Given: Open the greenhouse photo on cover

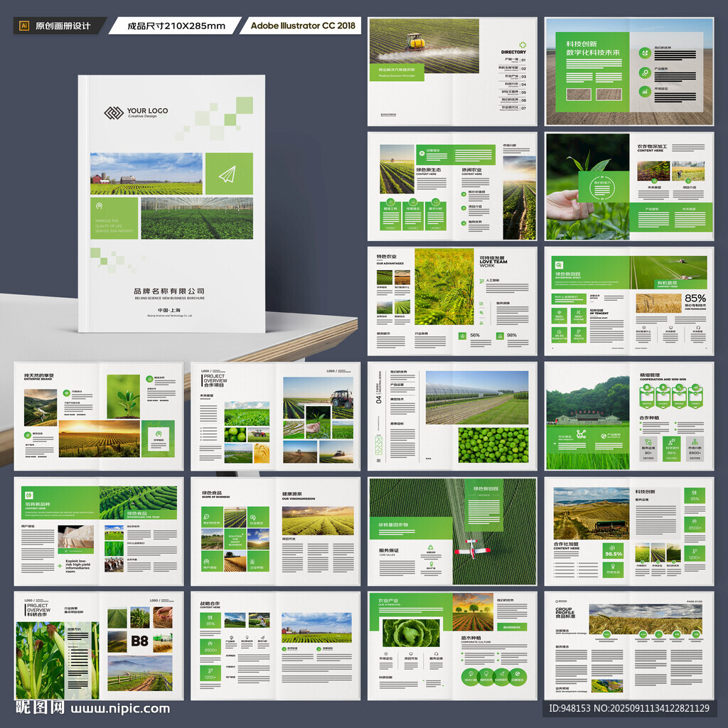Looking at the screenshot, I should (x=197, y=218).
